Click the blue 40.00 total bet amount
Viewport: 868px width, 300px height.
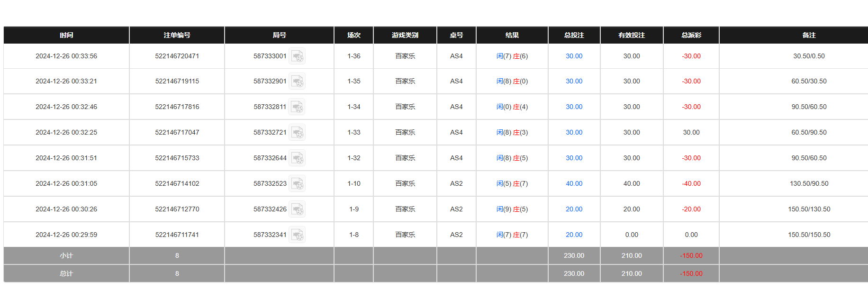coord(574,183)
